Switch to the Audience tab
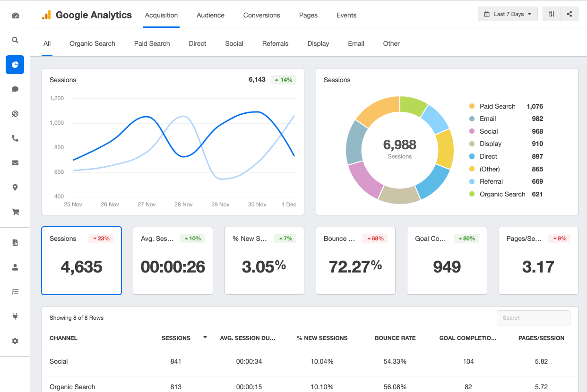Screen dimensions: 587x392 [x=210, y=15]
